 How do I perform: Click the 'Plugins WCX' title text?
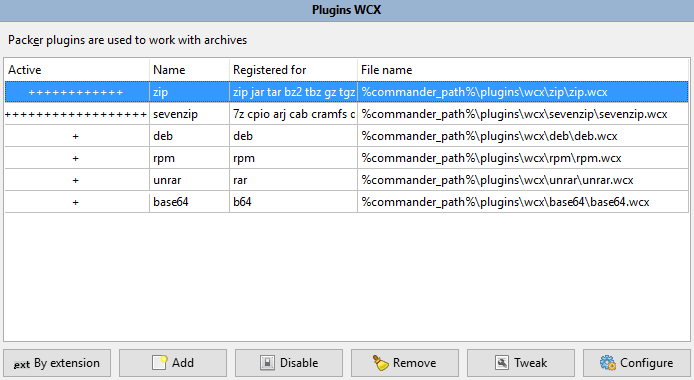coord(347,10)
